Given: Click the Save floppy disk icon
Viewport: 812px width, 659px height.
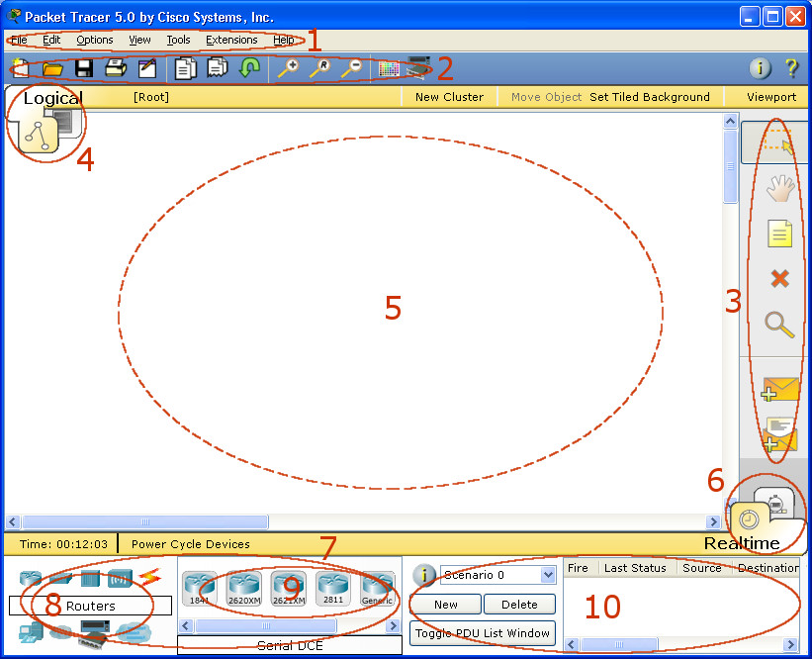Looking at the screenshot, I should (x=84, y=68).
